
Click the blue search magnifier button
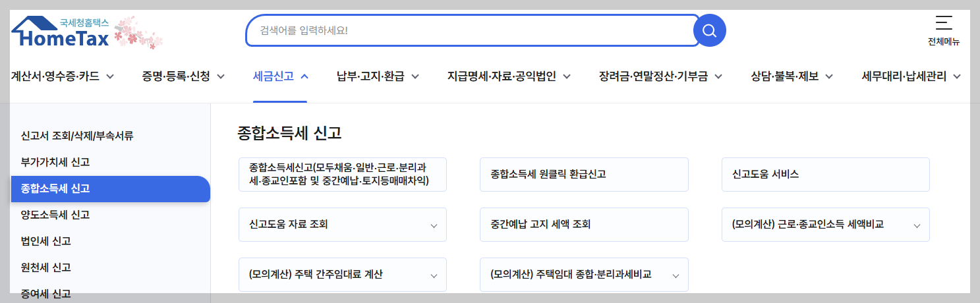point(710,30)
